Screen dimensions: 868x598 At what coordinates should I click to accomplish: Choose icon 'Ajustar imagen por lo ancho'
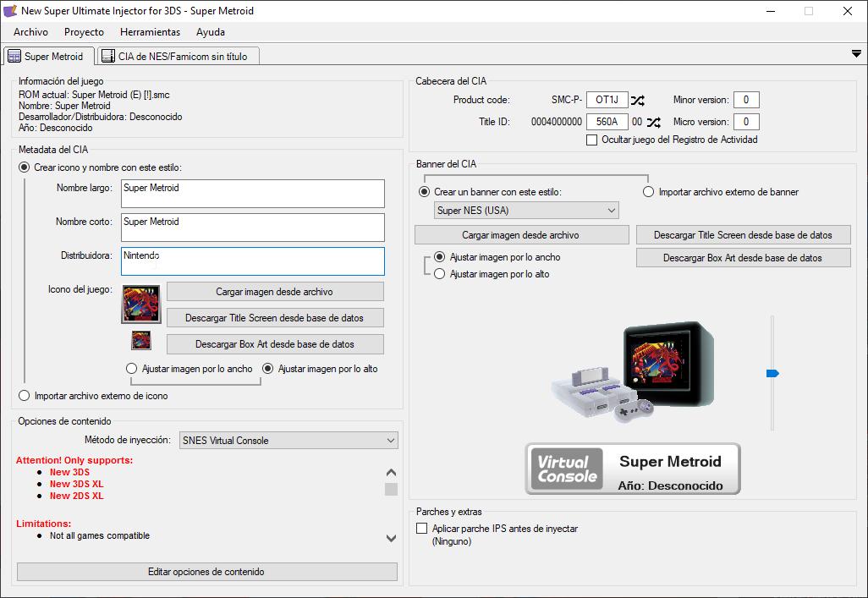point(190,369)
